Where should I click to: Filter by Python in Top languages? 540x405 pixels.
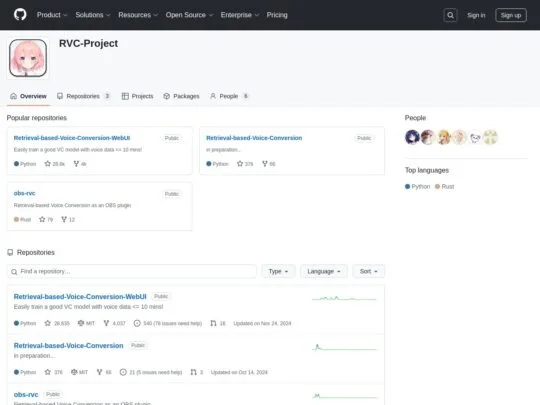[417, 186]
